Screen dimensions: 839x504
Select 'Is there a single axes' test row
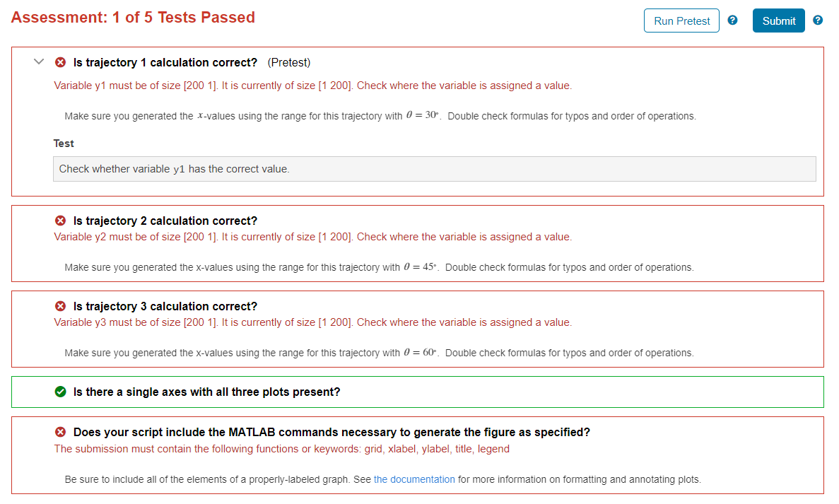417,392
